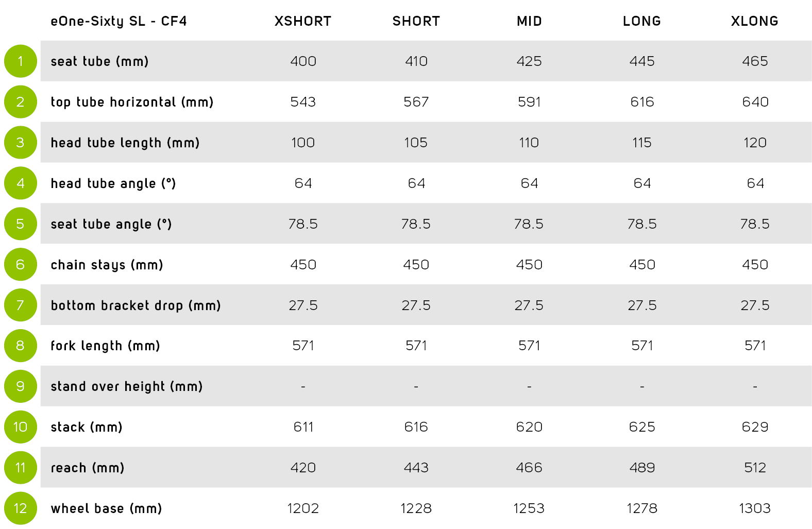Click the green number 1 circle
Screen dimensions: 812x529
pos(21,61)
